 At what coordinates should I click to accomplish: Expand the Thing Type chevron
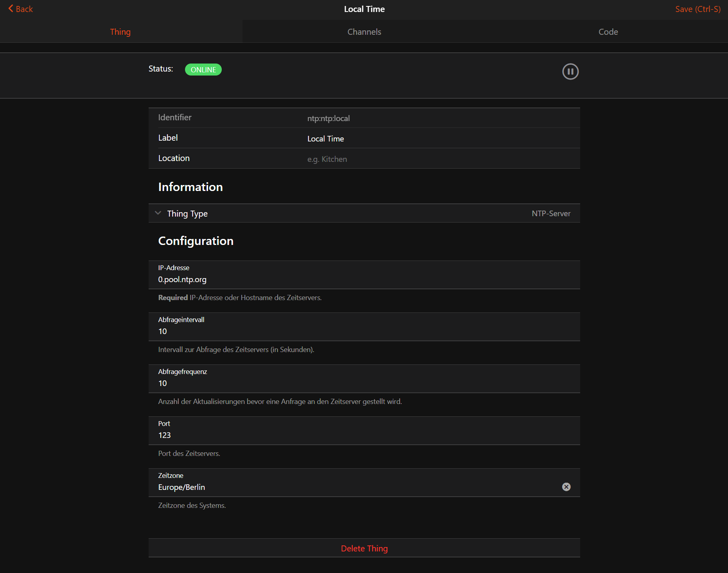click(x=158, y=213)
